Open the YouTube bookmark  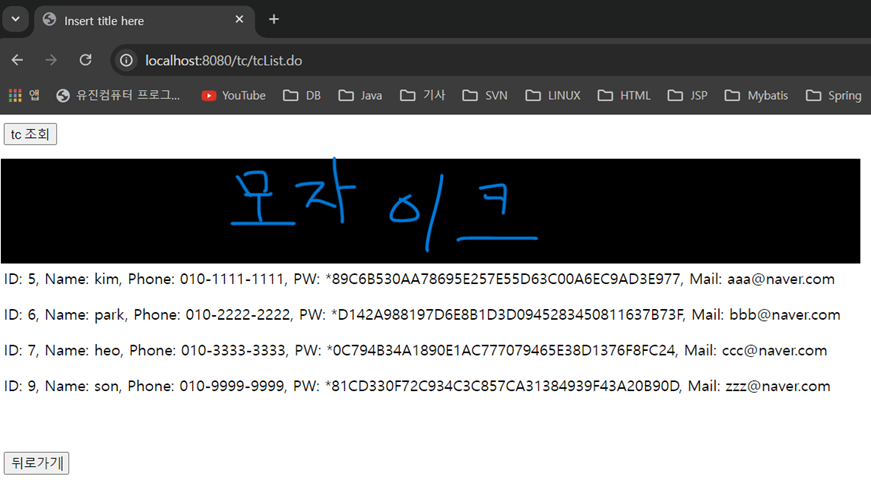(x=233, y=96)
